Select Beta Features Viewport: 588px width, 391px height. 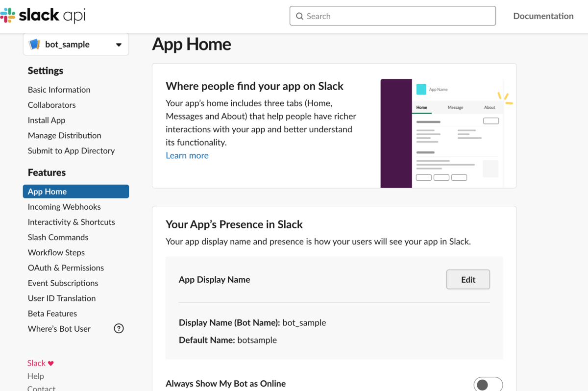52,313
